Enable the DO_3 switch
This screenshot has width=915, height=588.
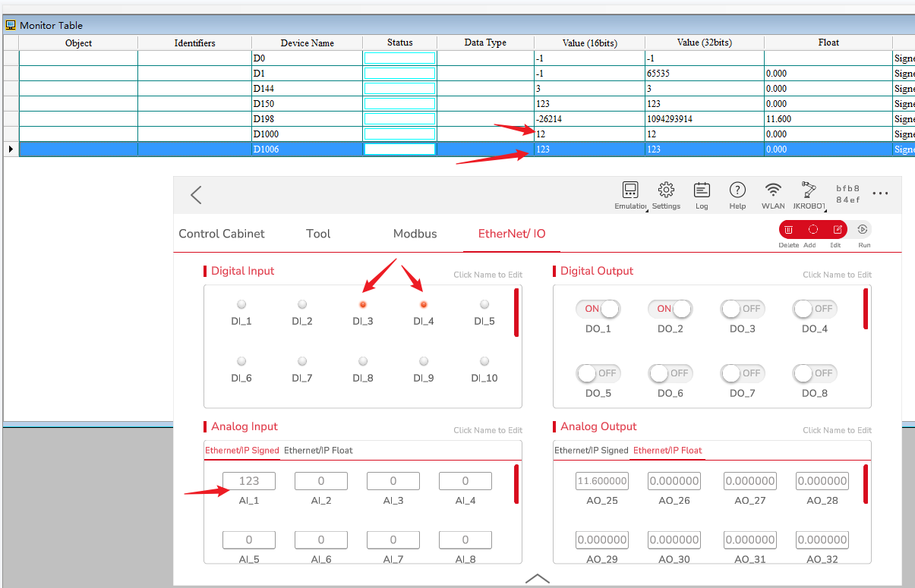click(x=742, y=309)
